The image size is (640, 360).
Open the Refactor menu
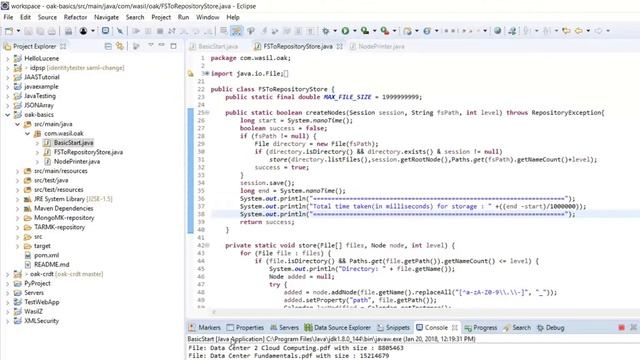click(x=76, y=17)
